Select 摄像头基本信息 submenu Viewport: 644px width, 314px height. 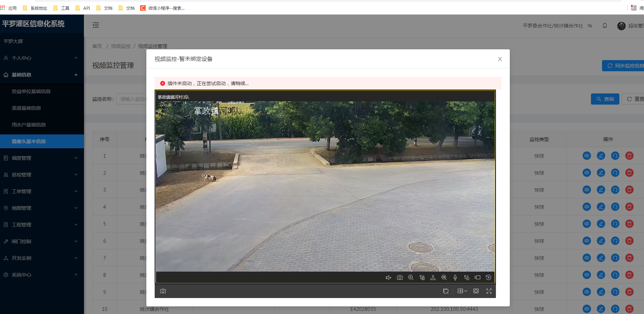42,141
